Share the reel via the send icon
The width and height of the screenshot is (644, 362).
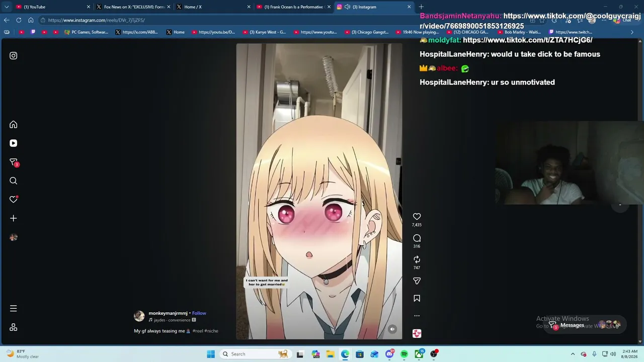click(x=417, y=281)
